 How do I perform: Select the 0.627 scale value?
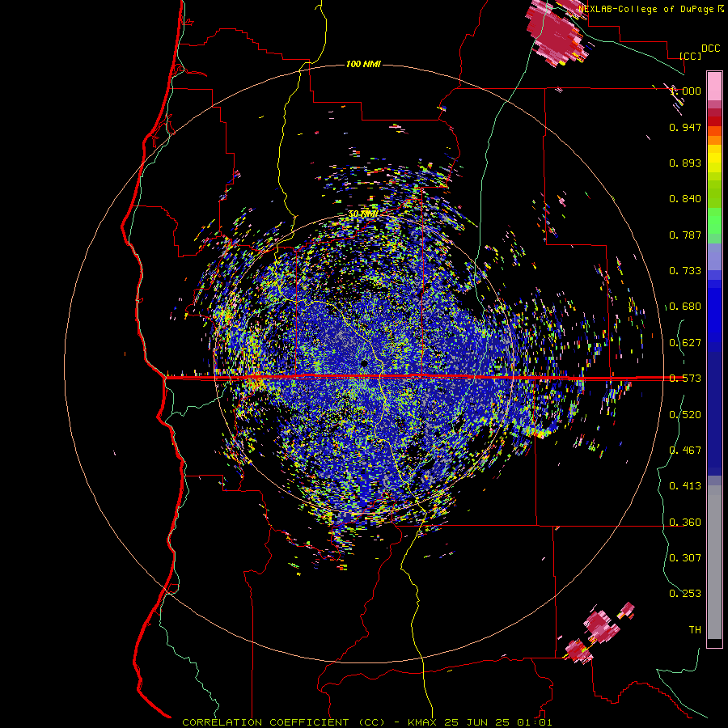685,343
